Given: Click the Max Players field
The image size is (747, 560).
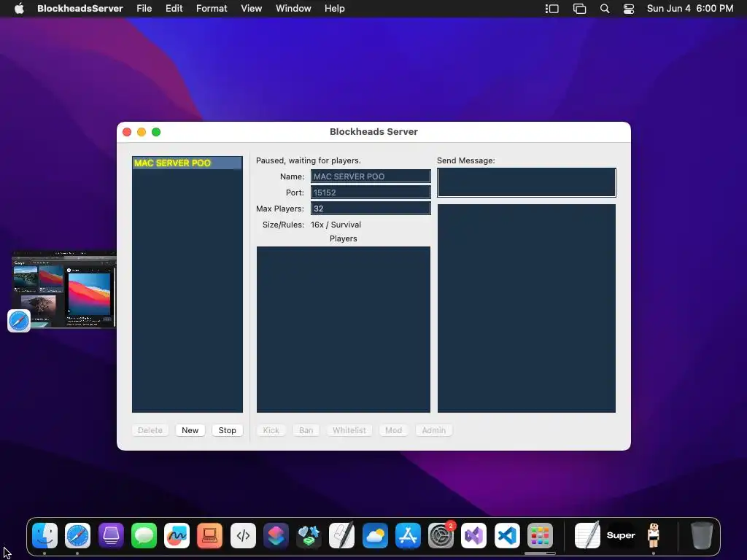Looking at the screenshot, I should 371,209.
